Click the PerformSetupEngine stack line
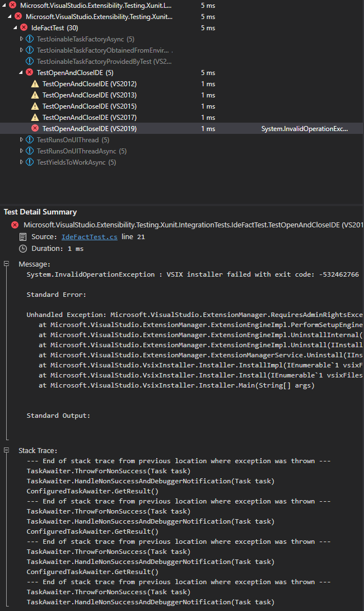 [200, 325]
